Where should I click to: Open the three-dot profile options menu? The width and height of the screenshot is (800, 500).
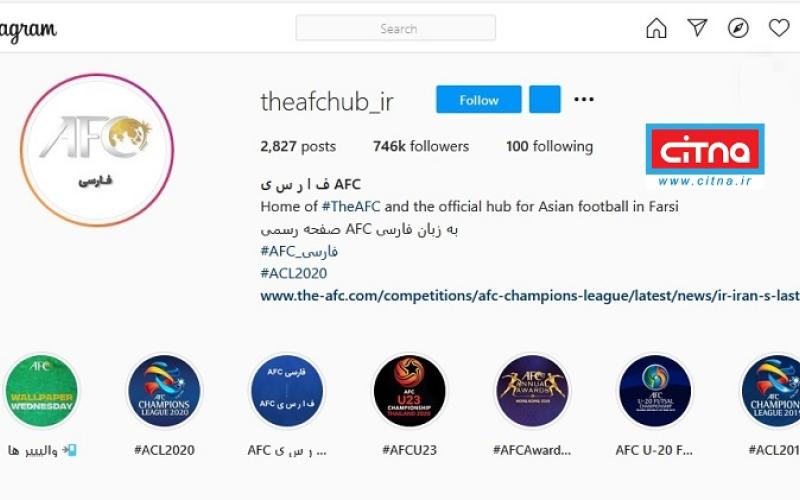point(584,99)
